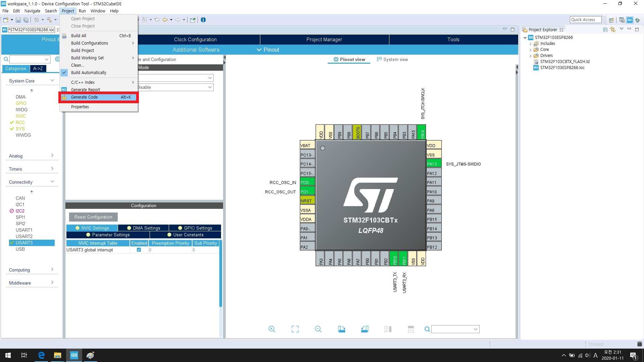Open the Clock Configuration tab

pyautogui.click(x=195, y=40)
